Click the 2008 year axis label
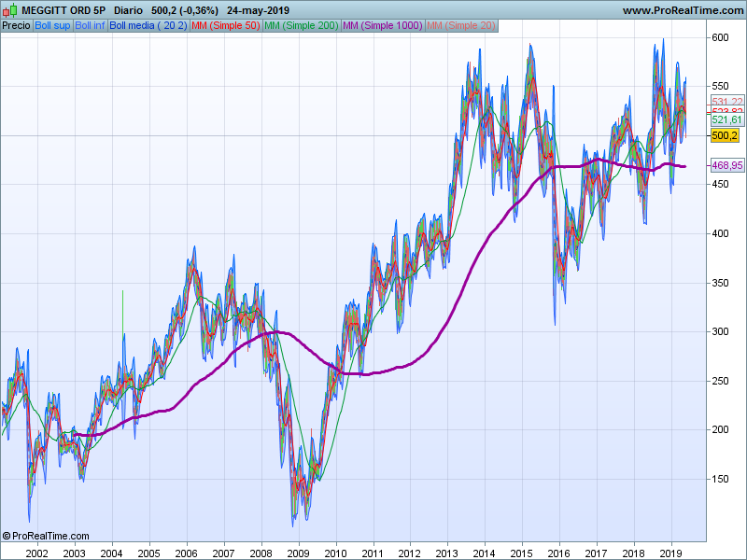The width and height of the screenshot is (747, 560). tap(261, 553)
